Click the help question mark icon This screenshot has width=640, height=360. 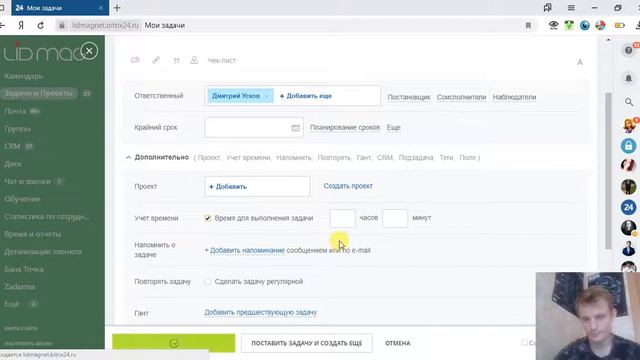pos(629,50)
